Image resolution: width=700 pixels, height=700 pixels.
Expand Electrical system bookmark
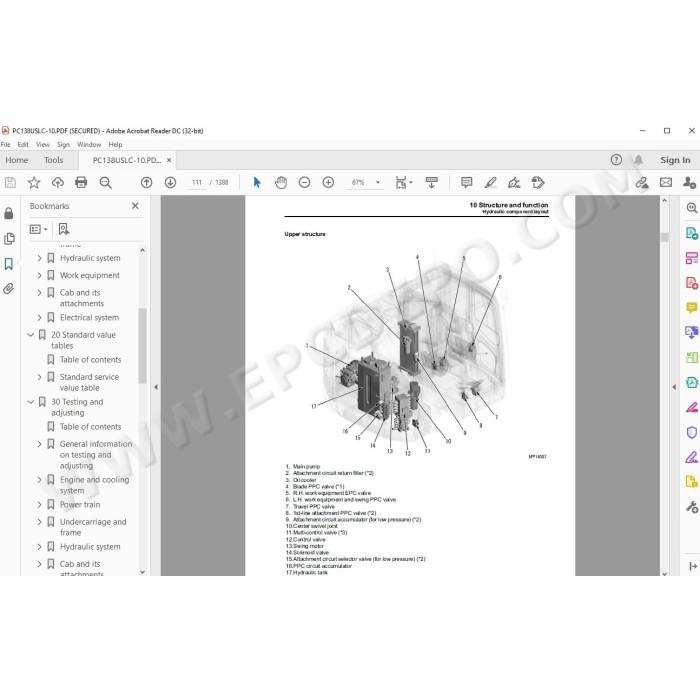click(40, 317)
